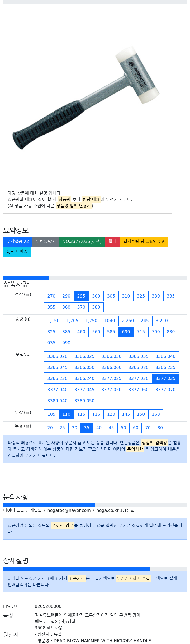Open the 네이버 톡톡 inquiry link
Image resolution: width=190 pixels, height=644 pixels.
click(14, 511)
